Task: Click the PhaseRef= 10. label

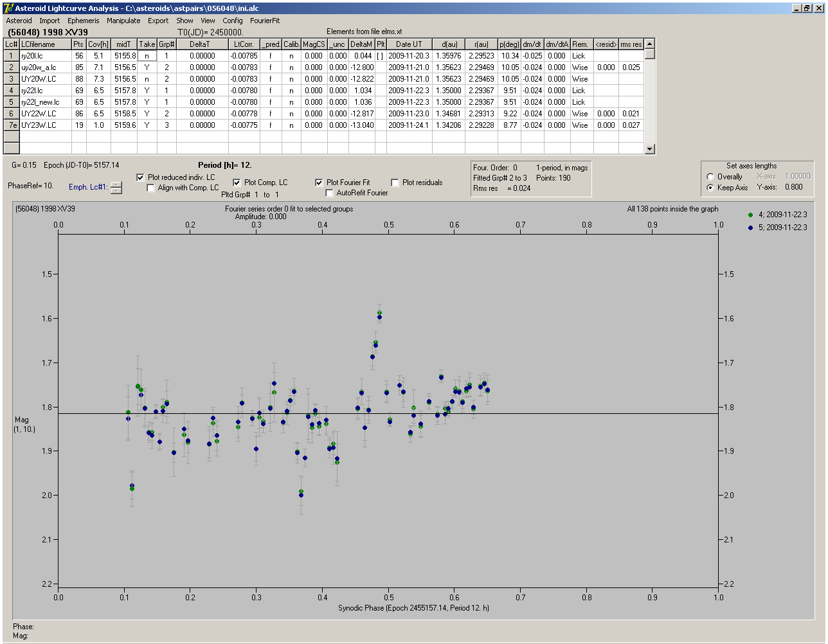Action: [31, 186]
